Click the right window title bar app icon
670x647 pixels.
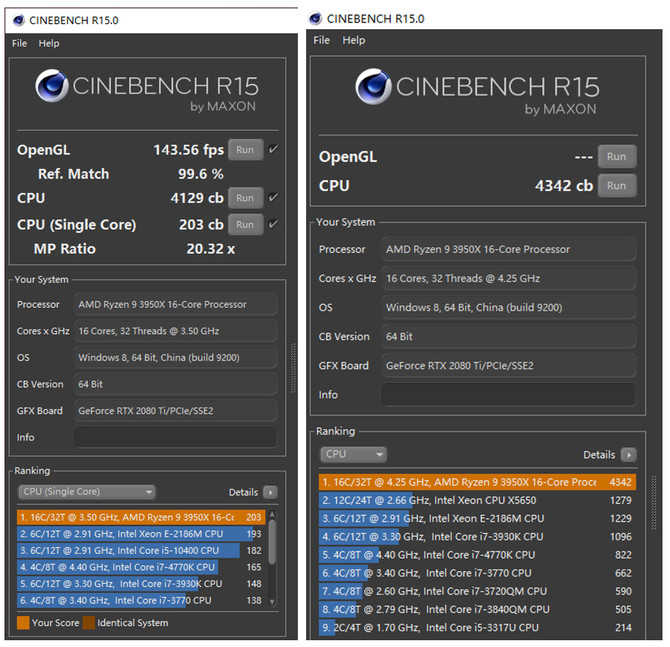click(x=316, y=18)
